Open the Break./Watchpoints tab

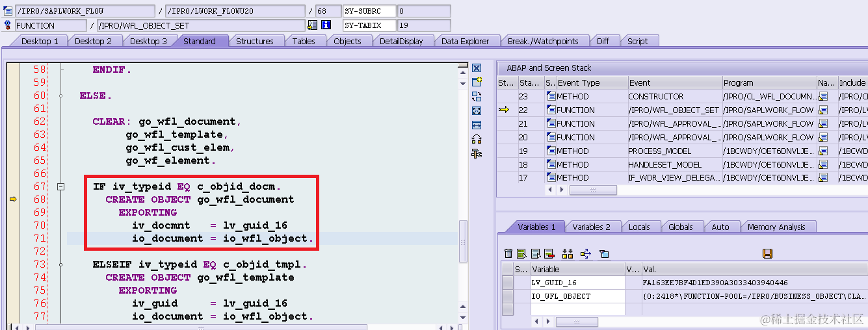click(543, 41)
